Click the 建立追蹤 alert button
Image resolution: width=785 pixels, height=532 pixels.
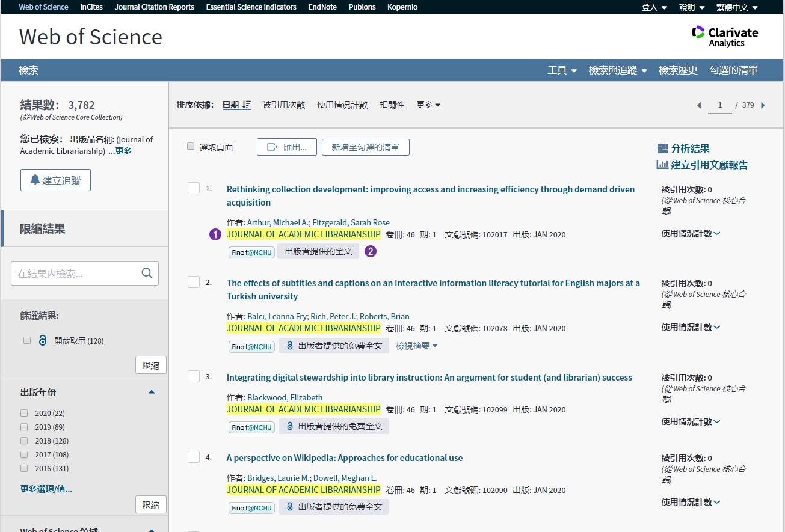click(x=55, y=180)
